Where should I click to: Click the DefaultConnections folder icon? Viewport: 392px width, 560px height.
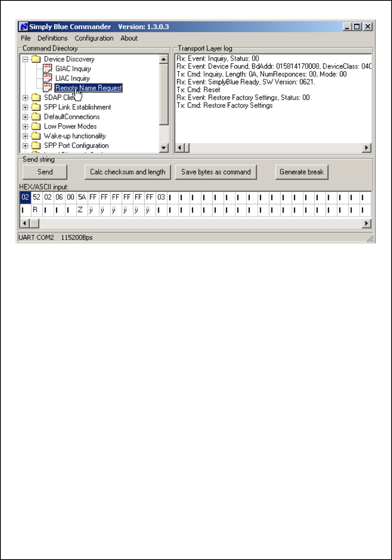click(36, 117)
